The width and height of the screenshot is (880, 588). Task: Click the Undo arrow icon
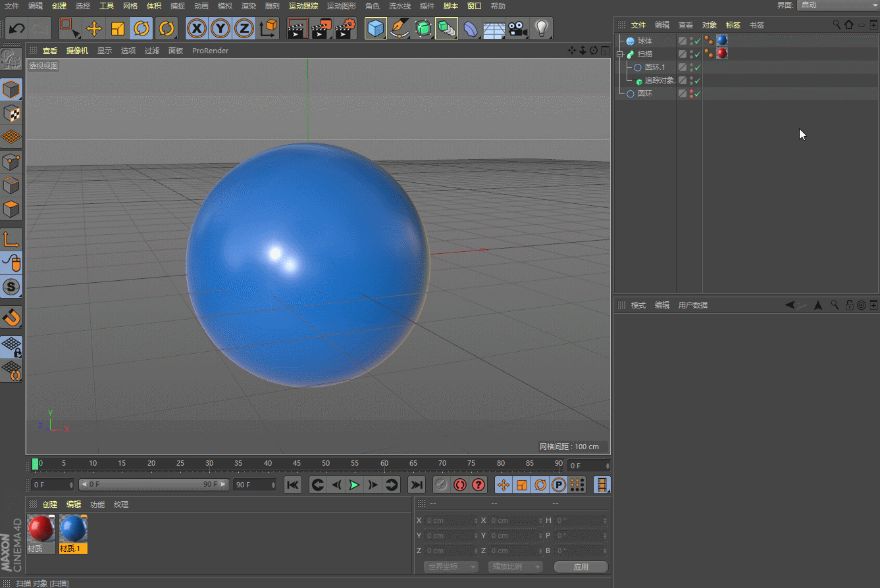(17, 29)
